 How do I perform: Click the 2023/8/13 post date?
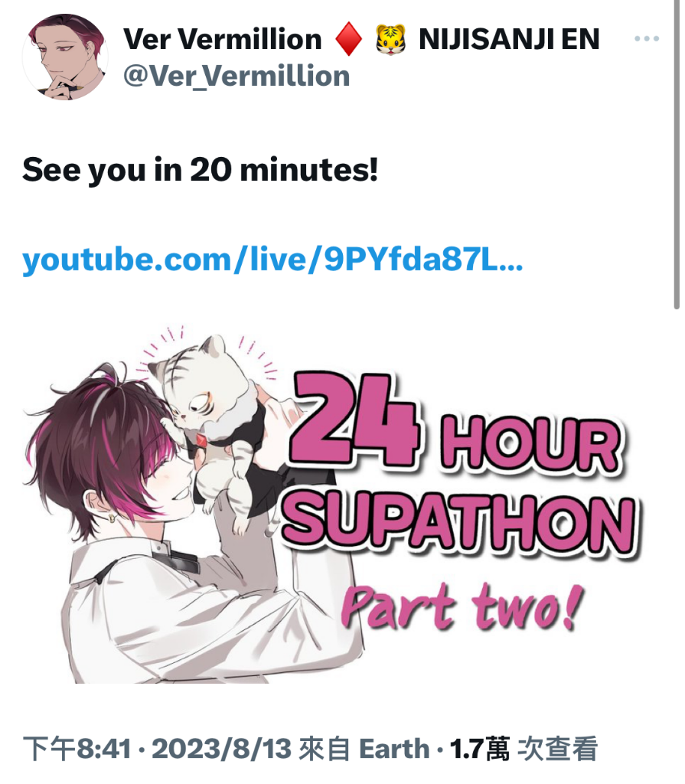221,749
